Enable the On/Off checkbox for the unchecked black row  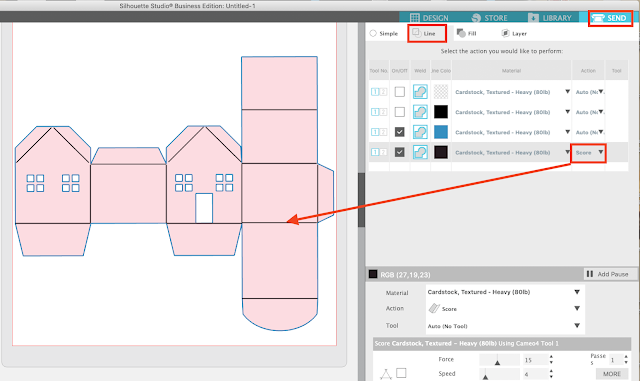tap(400, 112)
